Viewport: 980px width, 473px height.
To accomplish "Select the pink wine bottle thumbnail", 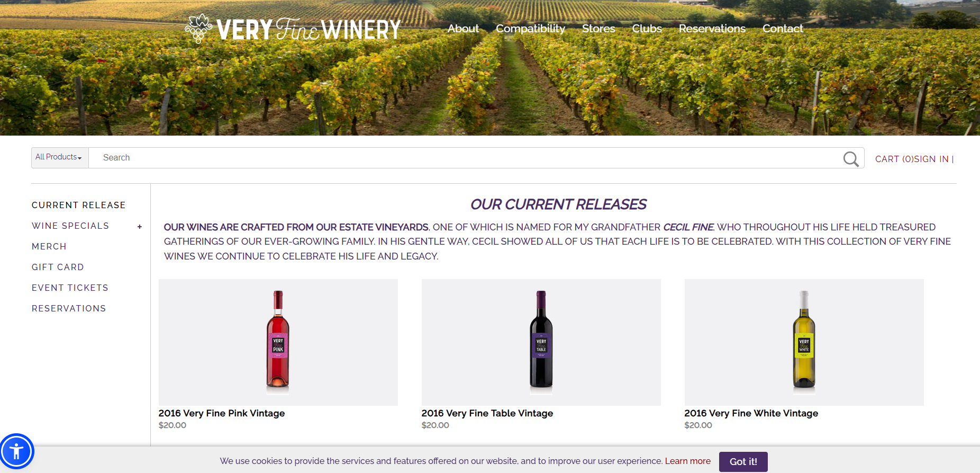I will coord(278,342).
